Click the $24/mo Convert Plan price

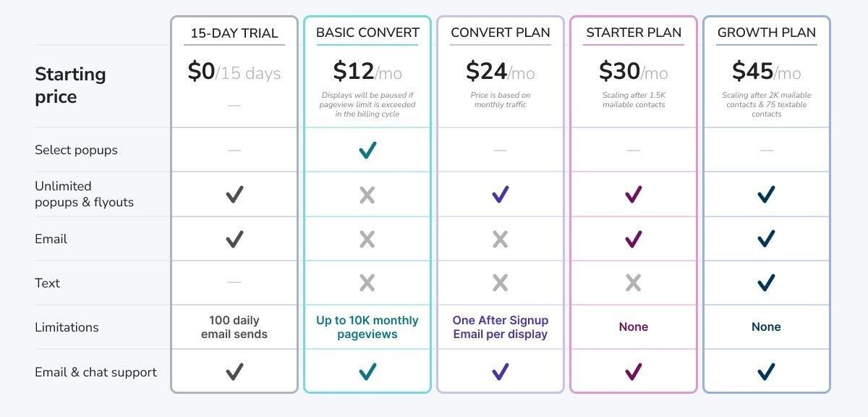click(x=501, y=71)
